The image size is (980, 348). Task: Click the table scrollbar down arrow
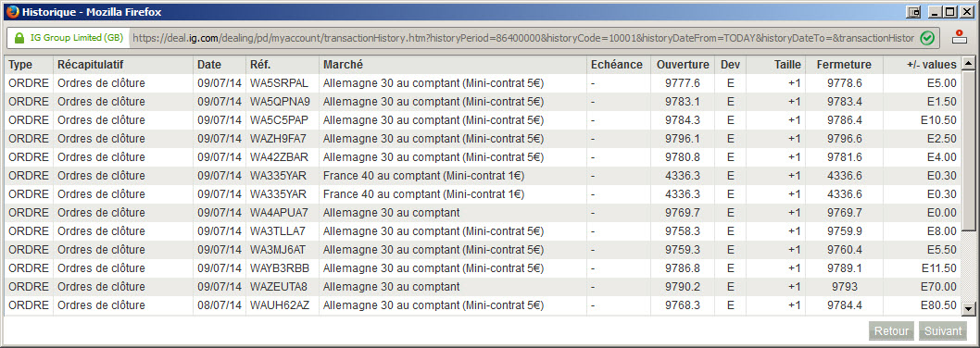click(x=968, y=308)
